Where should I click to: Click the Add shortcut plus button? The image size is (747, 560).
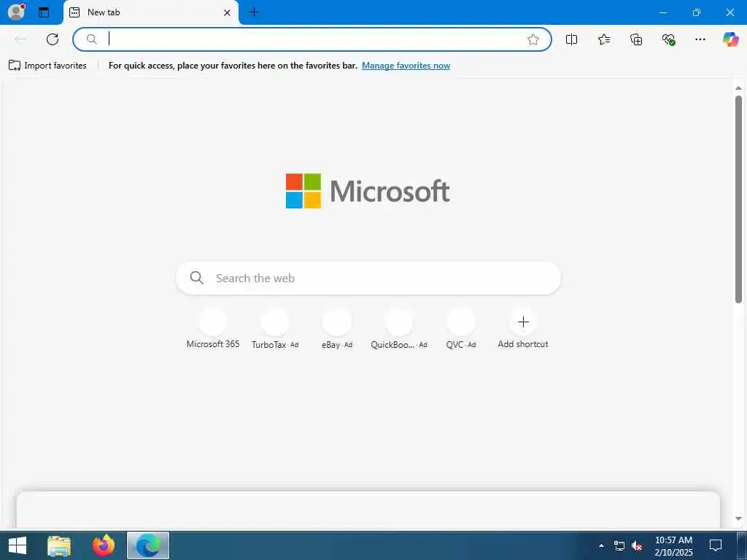pyautogui.click(x=523, y=322)
